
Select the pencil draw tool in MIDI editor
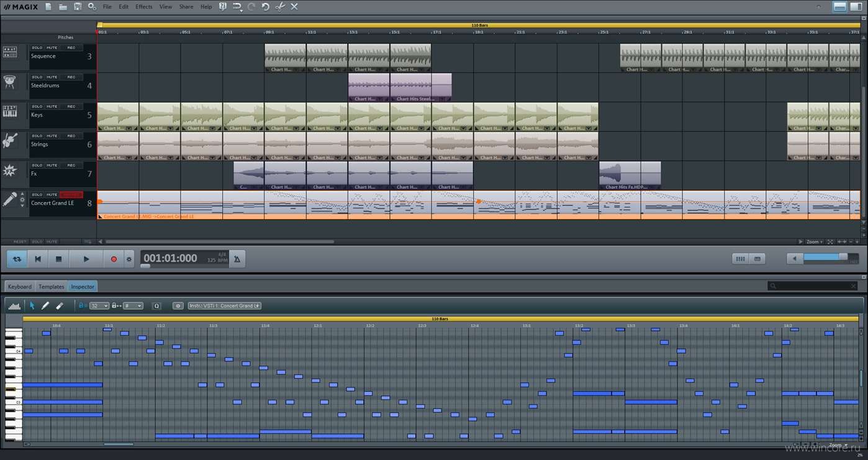(x=45, y=305)
